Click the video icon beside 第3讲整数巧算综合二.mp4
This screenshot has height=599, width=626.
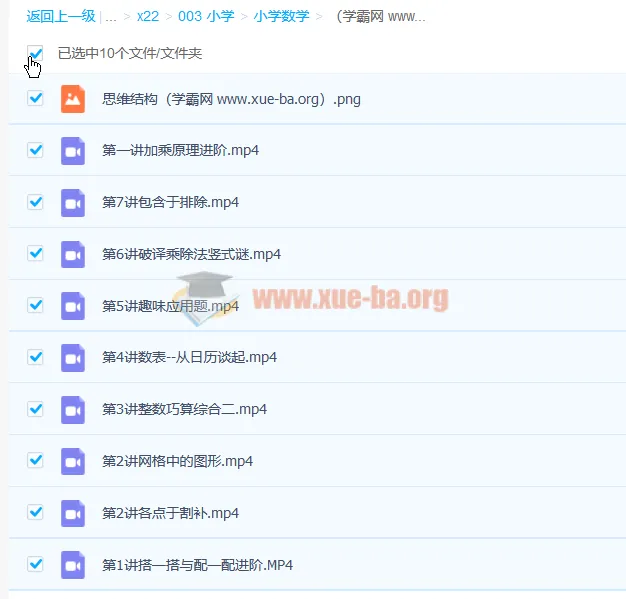tap(72, 409)
